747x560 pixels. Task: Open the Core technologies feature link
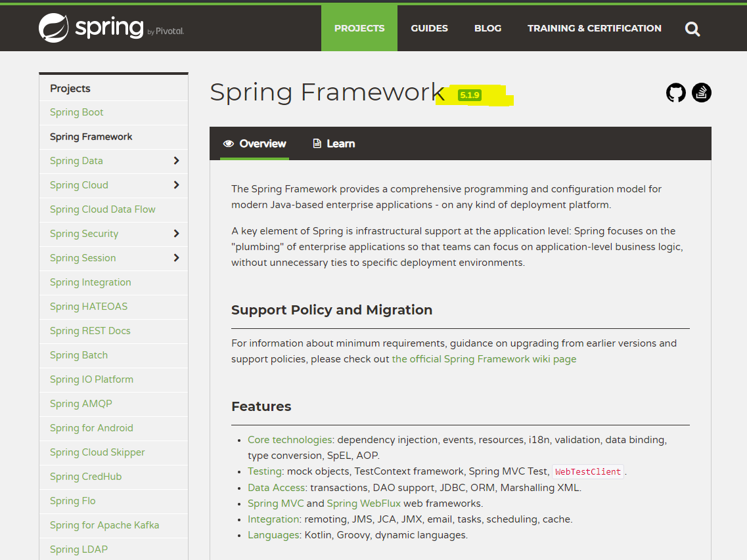(x=290, y=440)
